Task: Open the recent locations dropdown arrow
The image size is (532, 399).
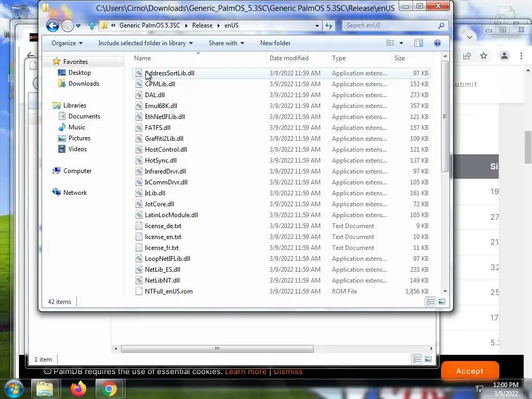Action: click(78, 26)
